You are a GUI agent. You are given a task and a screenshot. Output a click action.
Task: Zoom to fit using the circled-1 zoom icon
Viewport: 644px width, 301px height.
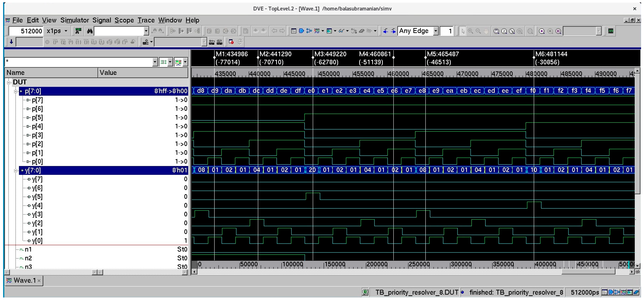coord(496,31)
